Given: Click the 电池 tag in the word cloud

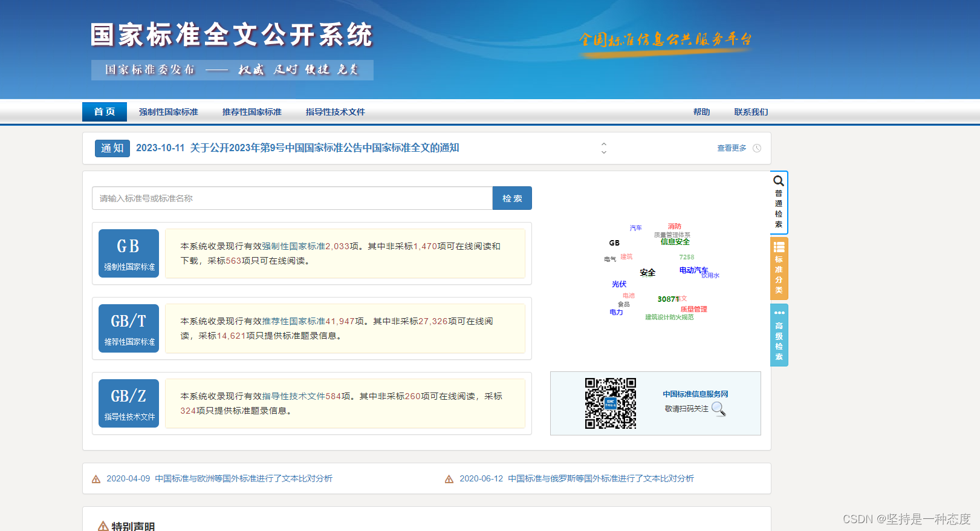Looking at the screenshot, I should tap(629, 296).
